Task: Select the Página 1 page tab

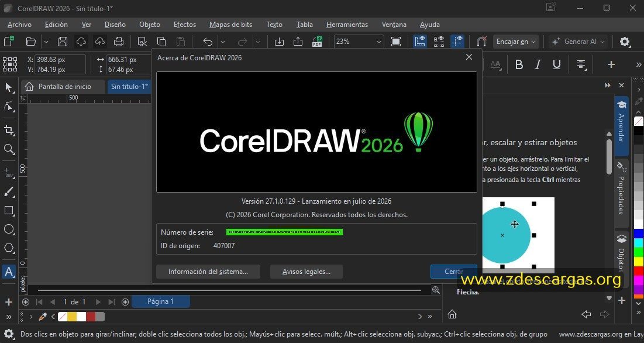Action: point(161,301)
